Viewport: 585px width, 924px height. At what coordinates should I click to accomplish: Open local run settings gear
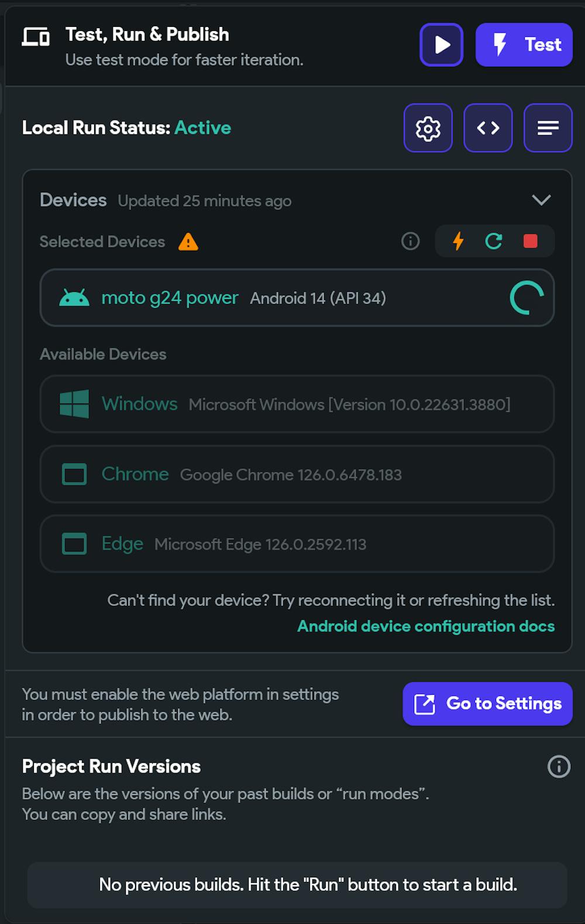pos(428,128)
